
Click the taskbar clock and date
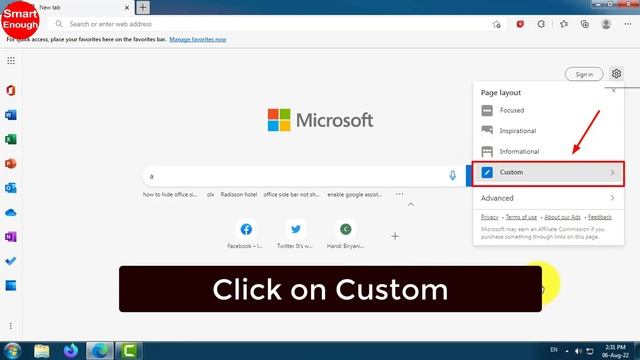[615, 351]
